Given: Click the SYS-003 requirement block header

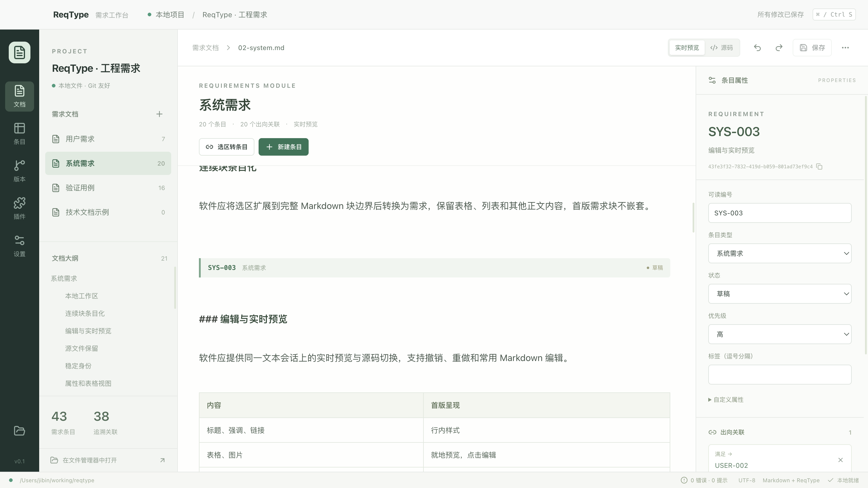Looking at the screenshot, I should click(x=434, y=268).
